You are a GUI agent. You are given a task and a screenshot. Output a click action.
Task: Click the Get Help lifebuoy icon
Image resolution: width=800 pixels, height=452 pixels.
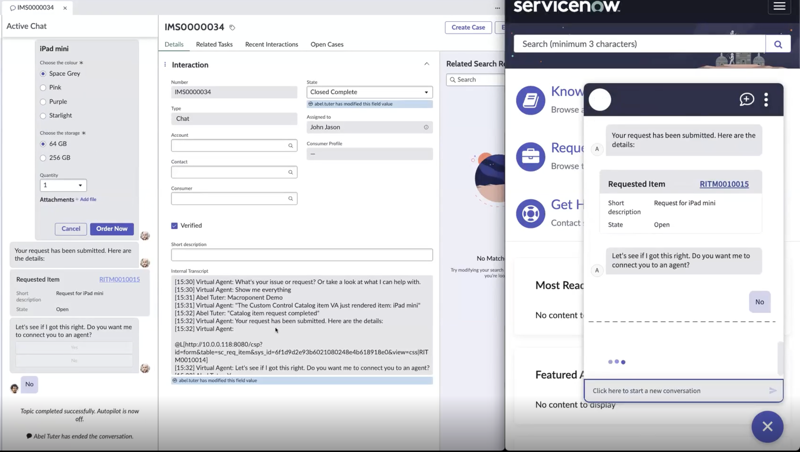click(530, 213)
